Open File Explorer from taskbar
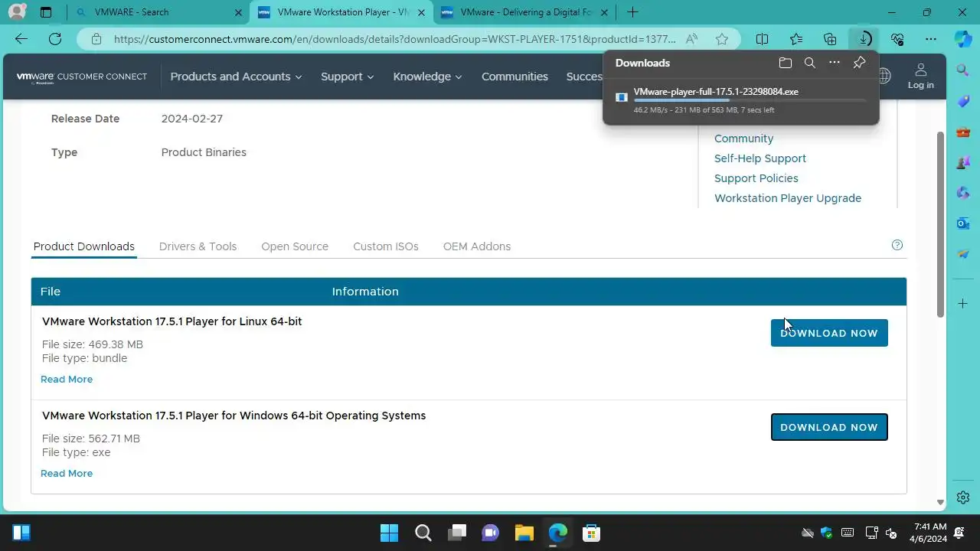This screenshot has height=551, width=980. [x=524, y=533]
